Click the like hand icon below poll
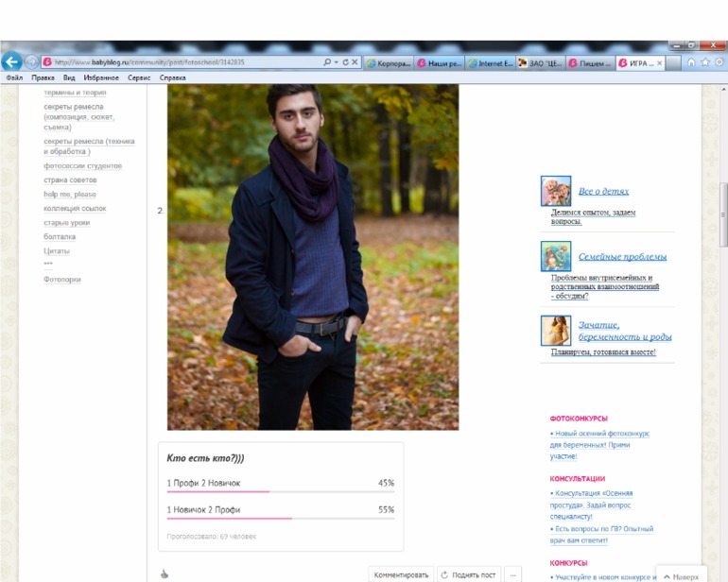The image size is (728, 582). coord(164,573)
